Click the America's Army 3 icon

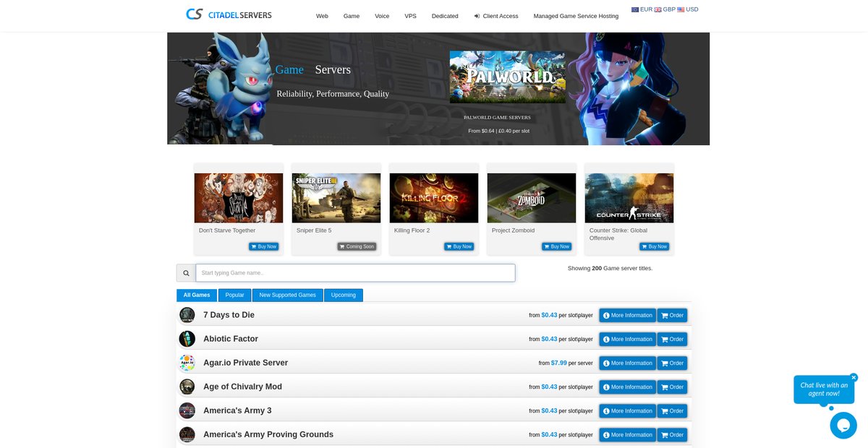tap(187, 410)
